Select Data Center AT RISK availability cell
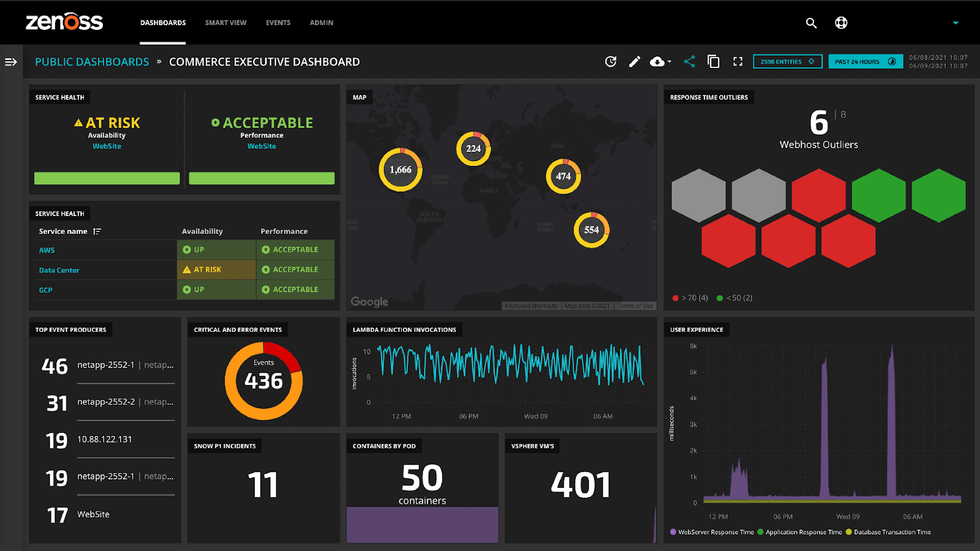Image resolution: width=980 pixels, height=551 pixels. pyautogui.click(x=216, y=269)
